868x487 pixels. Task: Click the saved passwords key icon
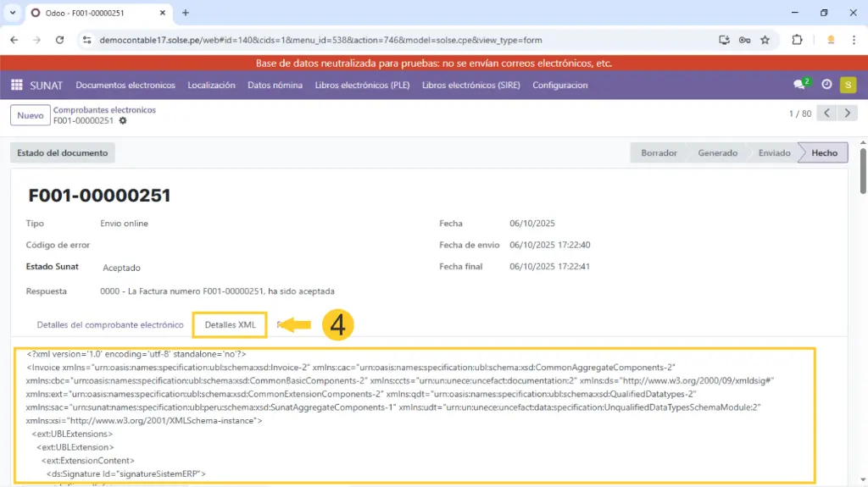pos(744,40)
